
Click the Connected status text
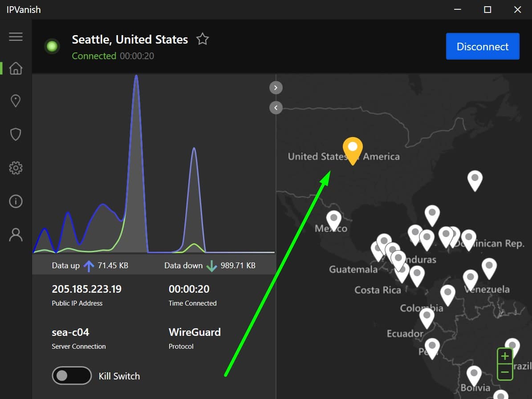94,56
